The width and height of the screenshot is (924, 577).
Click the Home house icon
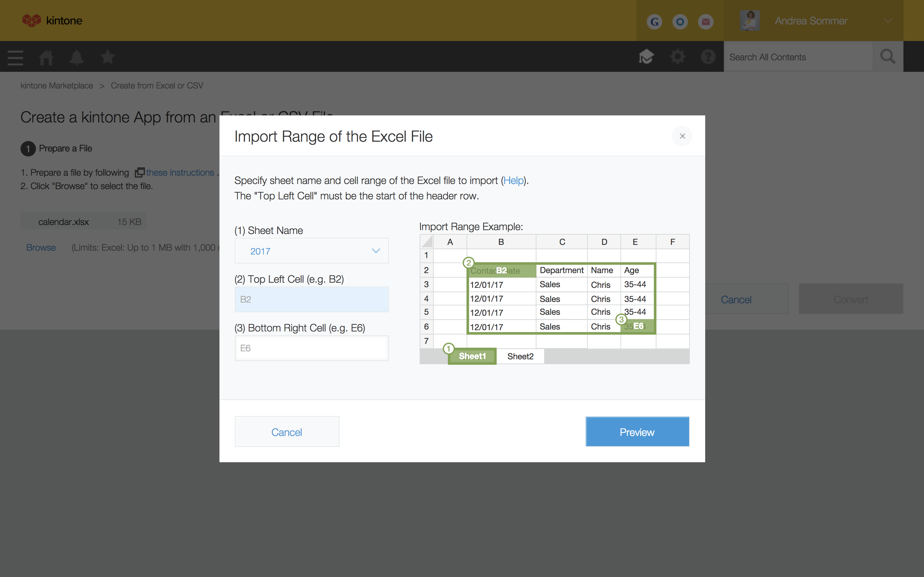point(46,58)
